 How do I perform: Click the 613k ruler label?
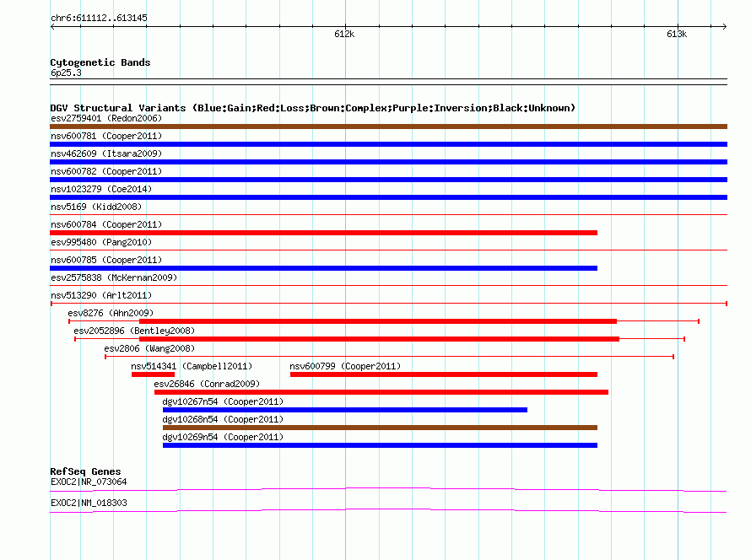coord(677,34)
